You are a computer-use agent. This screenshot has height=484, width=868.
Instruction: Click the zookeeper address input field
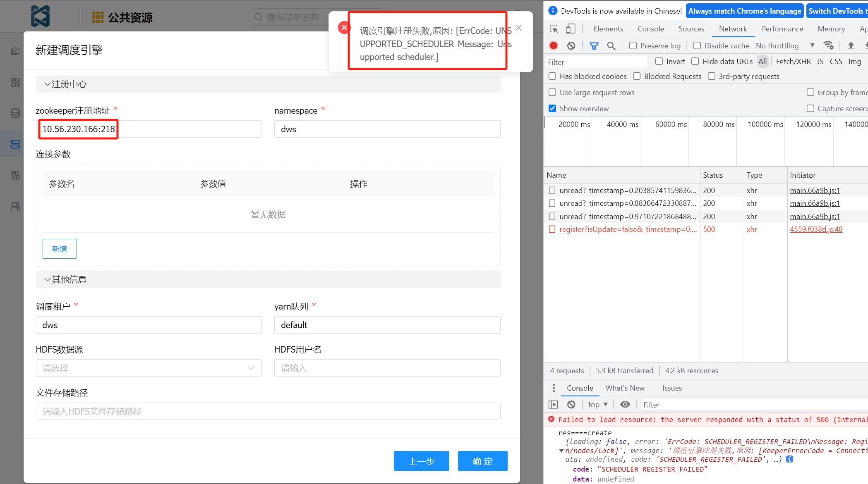pyautogui.click(x=149, y=129)
